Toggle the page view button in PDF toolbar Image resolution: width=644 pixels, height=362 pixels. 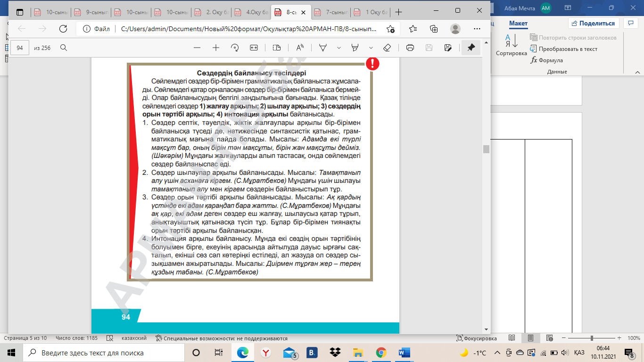pos(277,48)
